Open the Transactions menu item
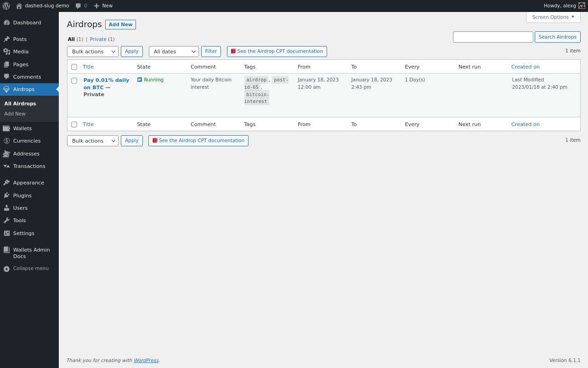The width and height of the screenshot is (588, 368). [29, 166]
